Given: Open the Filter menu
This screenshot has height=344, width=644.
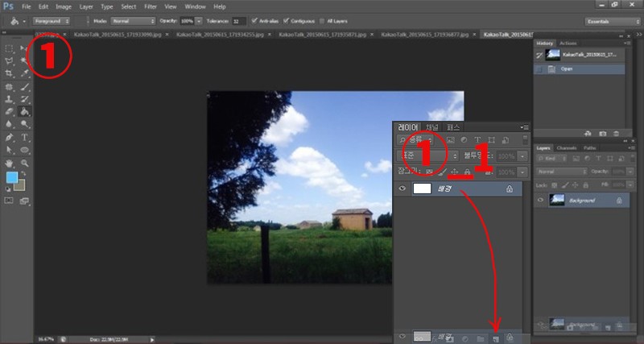Looking at the screenshot, I should (151, 6).
